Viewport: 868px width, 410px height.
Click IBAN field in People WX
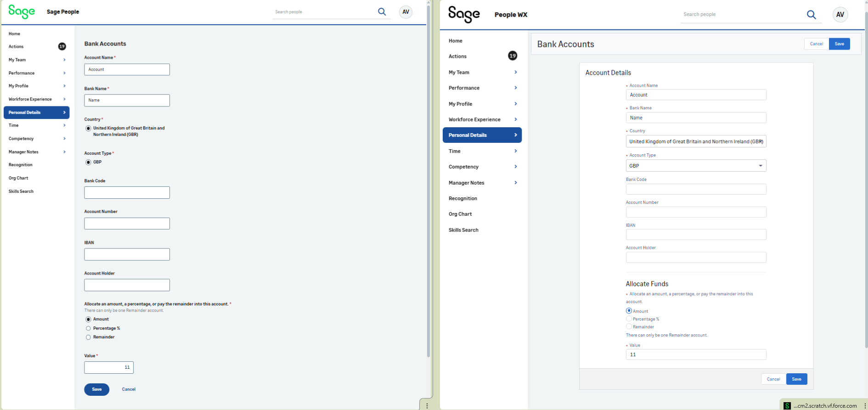(x=696, y=235)
